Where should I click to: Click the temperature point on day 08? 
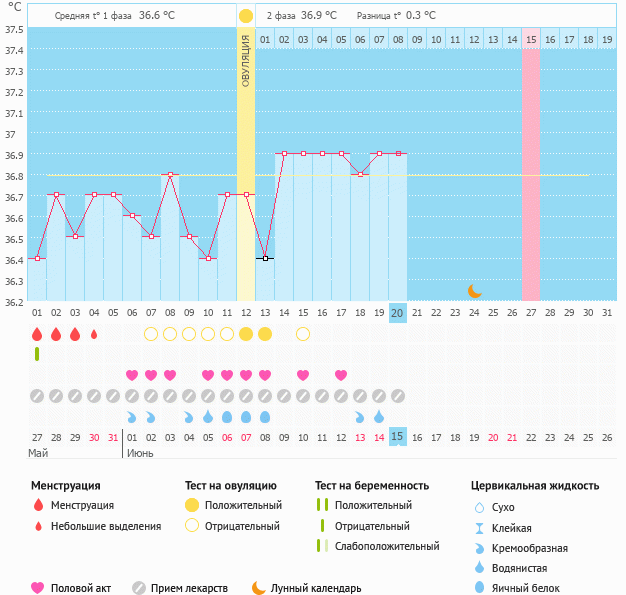pyautogui.click(x=170, y=175)
